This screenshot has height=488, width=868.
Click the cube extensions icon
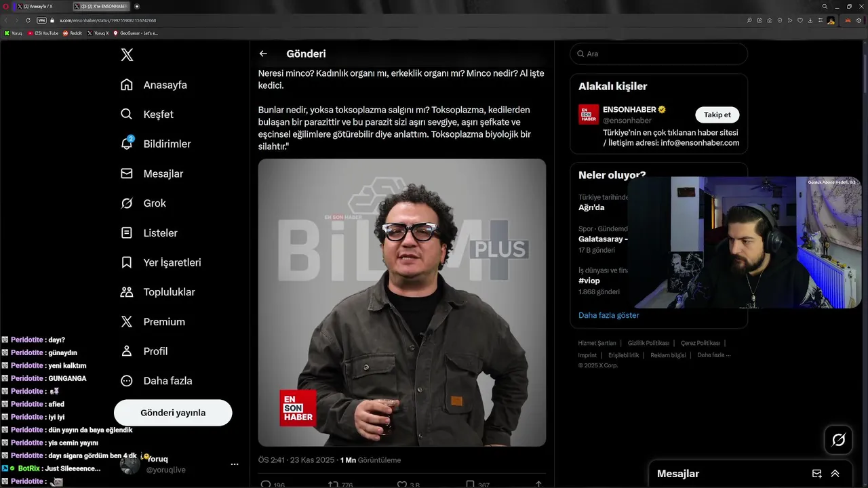[859, 20]
